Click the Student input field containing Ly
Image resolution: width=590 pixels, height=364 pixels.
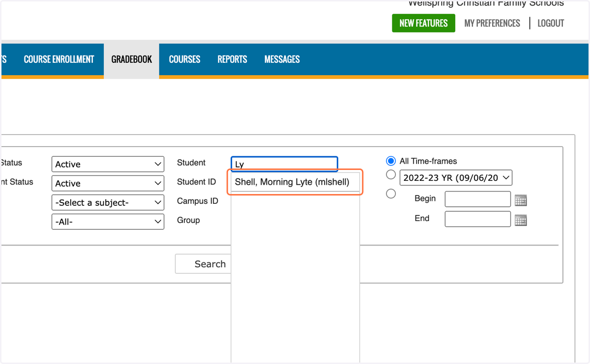284,164
